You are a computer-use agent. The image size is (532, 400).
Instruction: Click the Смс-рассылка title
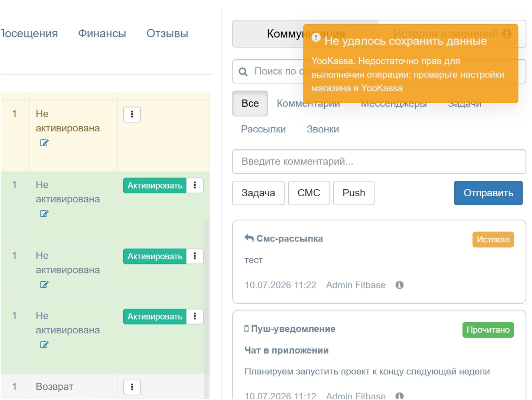pos(289,239)
